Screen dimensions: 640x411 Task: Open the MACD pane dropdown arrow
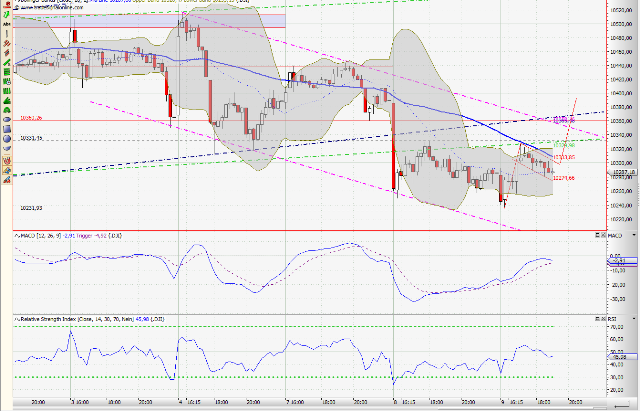point(634,235)
